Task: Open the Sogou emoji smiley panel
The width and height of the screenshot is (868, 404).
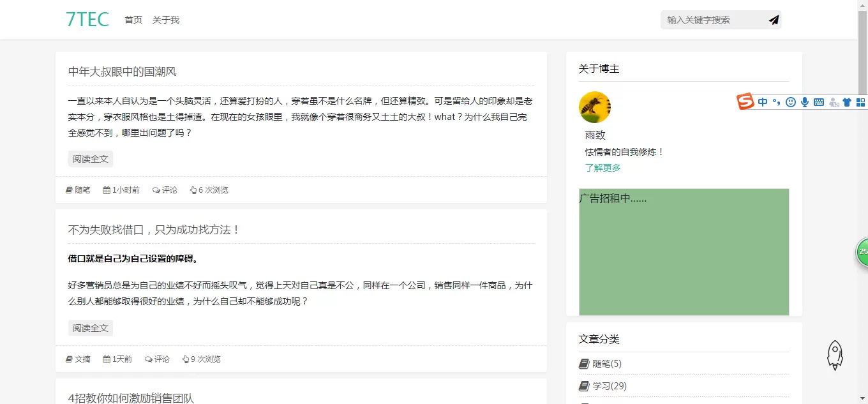Action: pyautogui.click(x=790, y=102)
